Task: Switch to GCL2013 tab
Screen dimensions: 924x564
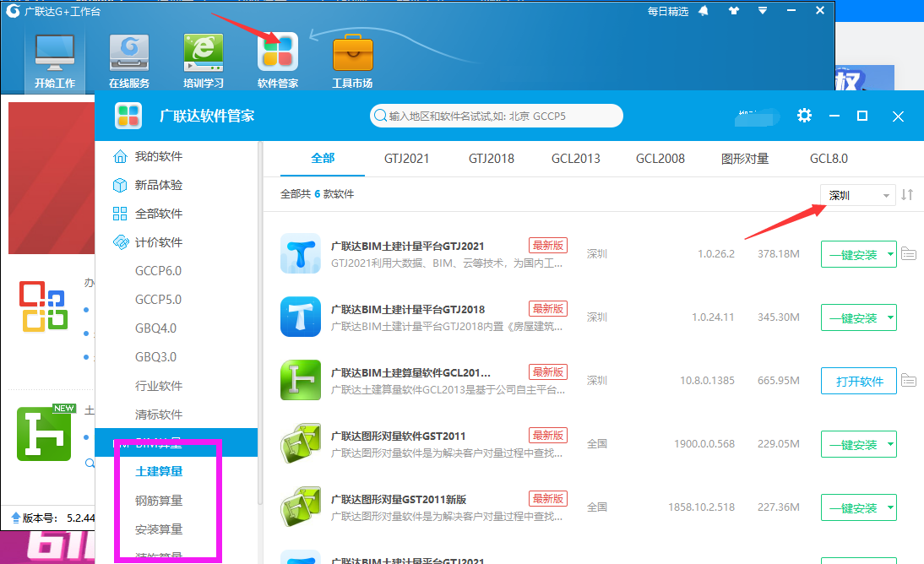Action: (x=576, y=159)
